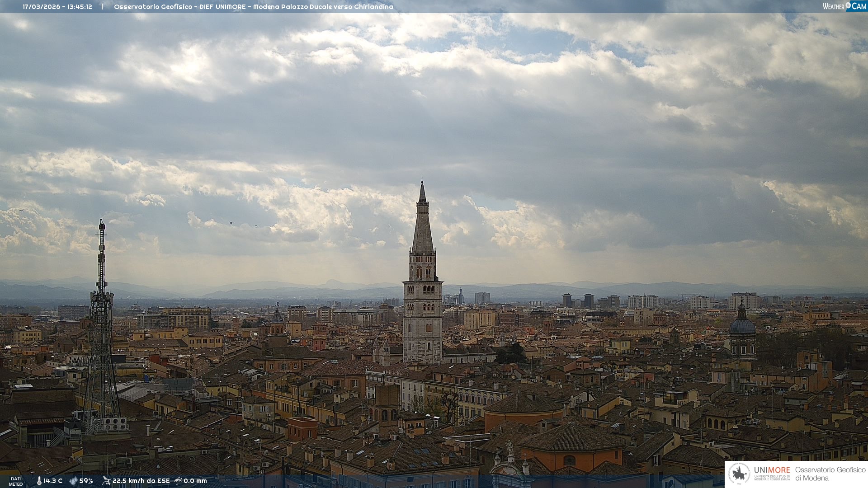868x488 pixels.
Task: Click the 17/03/2026 - 13:45:12 timestamp
Action: (x=57, y=7)
